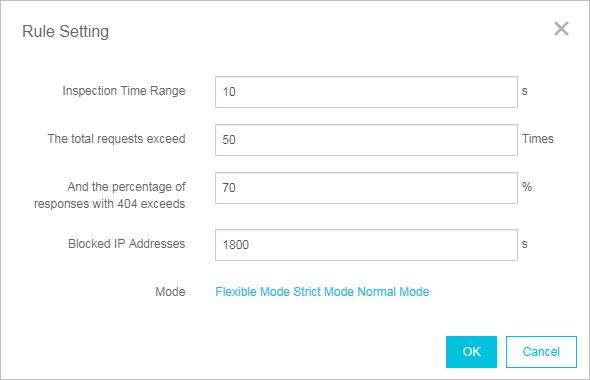This screenshot has height=380, width=590.
Task: Click the Rule Setting dialog title
Action: 65,32
